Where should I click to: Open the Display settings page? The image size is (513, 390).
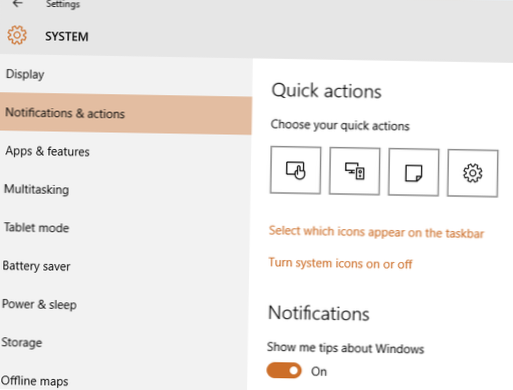click(x=126, y=74)
